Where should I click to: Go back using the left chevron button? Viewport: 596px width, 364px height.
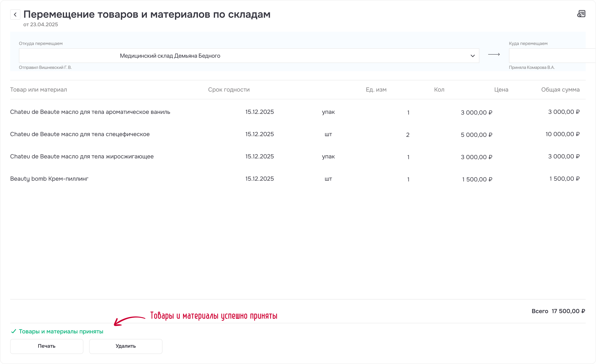coord(15,14)
